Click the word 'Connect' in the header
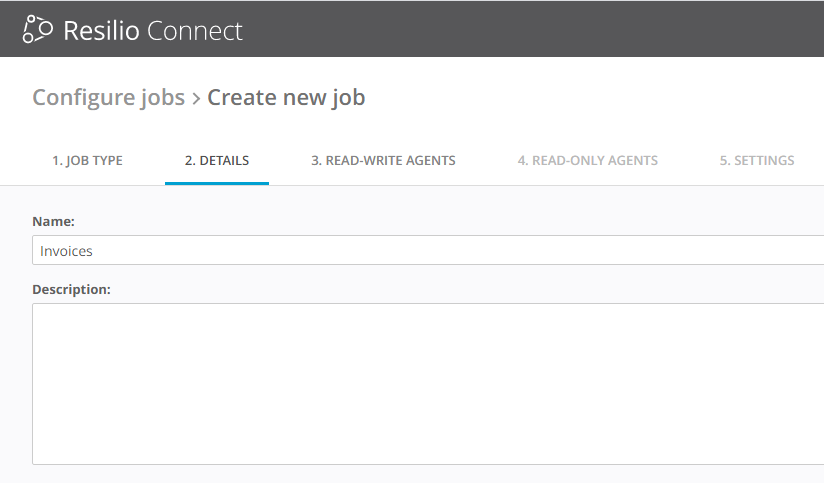 194,30
